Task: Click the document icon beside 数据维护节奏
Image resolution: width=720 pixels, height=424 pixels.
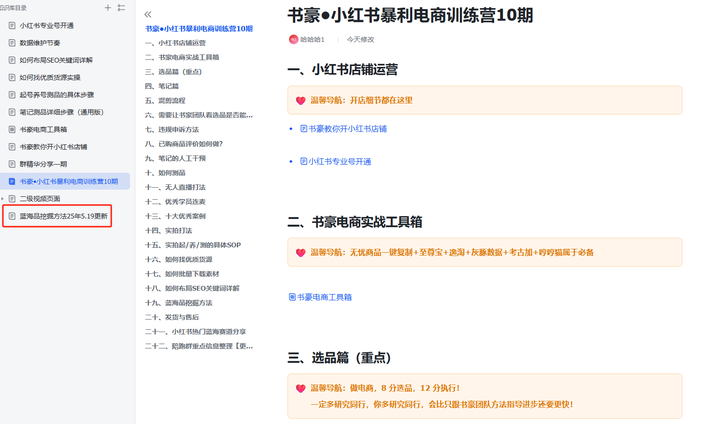Action: (12, 43)
